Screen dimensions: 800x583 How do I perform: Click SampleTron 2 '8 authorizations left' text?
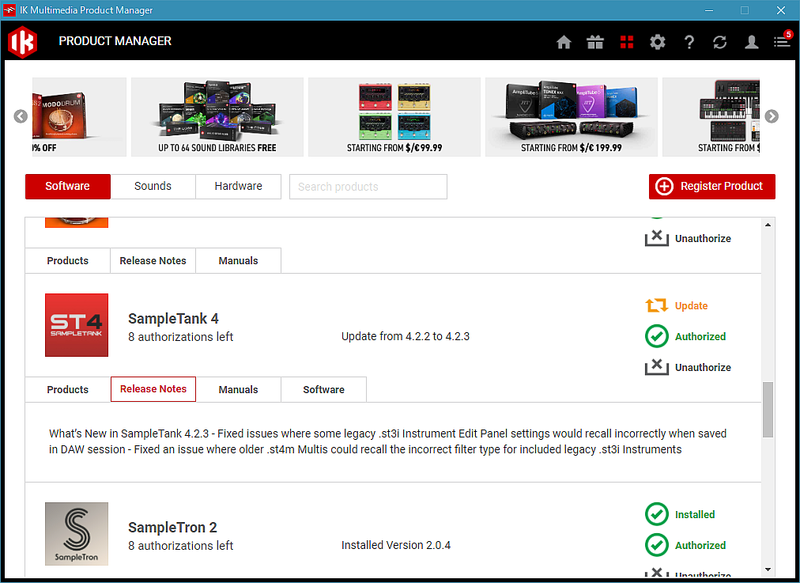(x=181, y=546)
